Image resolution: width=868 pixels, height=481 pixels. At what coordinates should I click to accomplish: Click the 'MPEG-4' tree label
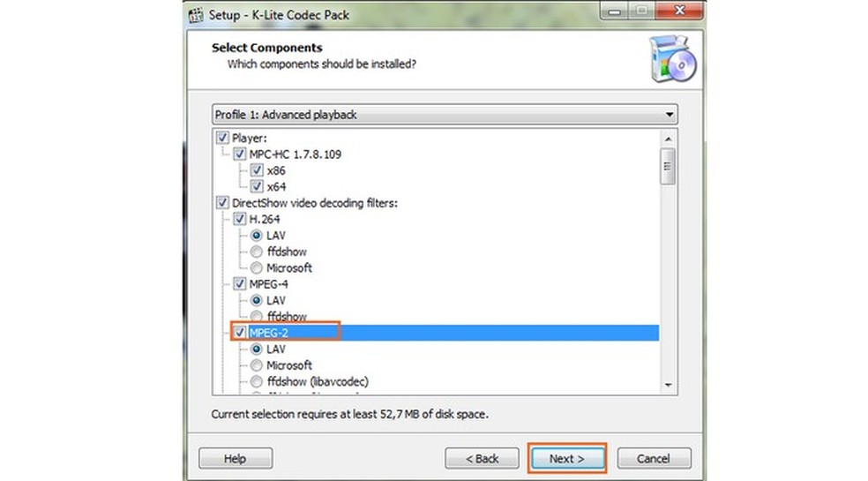(268, 284)
